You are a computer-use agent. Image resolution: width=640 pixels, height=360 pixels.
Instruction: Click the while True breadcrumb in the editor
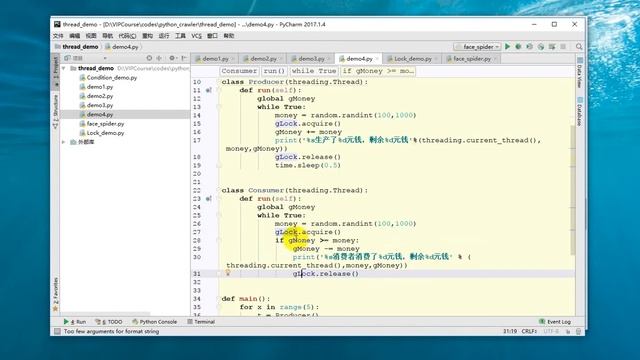[x=314, y=71]
